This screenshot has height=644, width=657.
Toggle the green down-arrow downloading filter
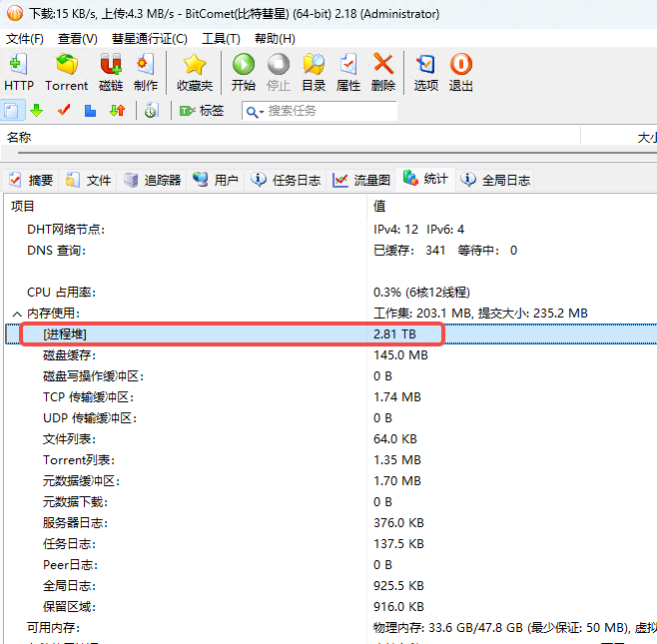tap(37, 111)
